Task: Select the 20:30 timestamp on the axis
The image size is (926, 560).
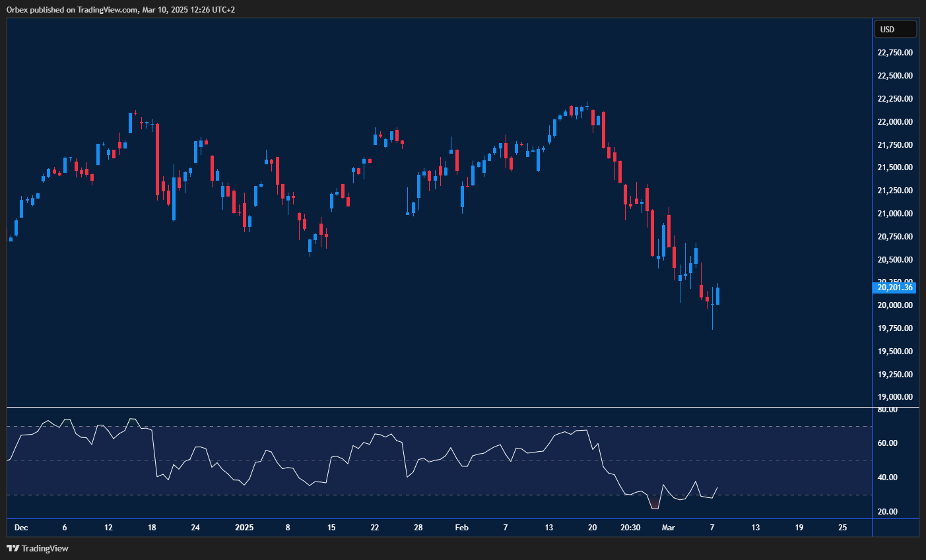Action: [x=631, y=528]
